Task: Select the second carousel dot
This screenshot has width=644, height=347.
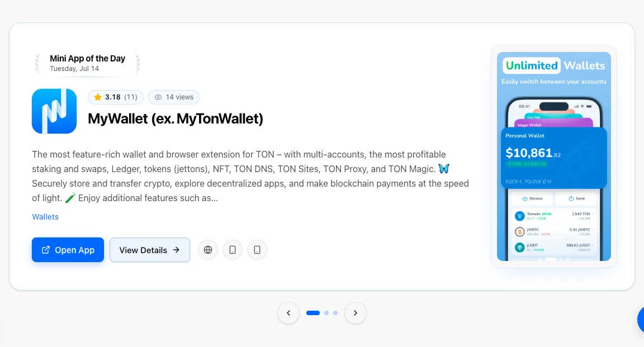Action: click(326, 313)
